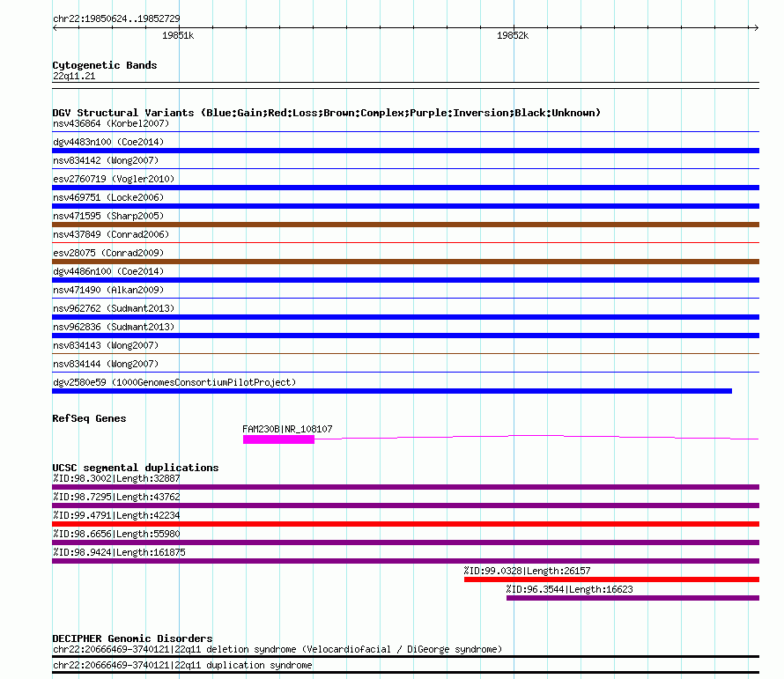Click the dgv4486n100 (Coe2014) blue bar
The image size is (784, 679).
click(x=405, y=280)
